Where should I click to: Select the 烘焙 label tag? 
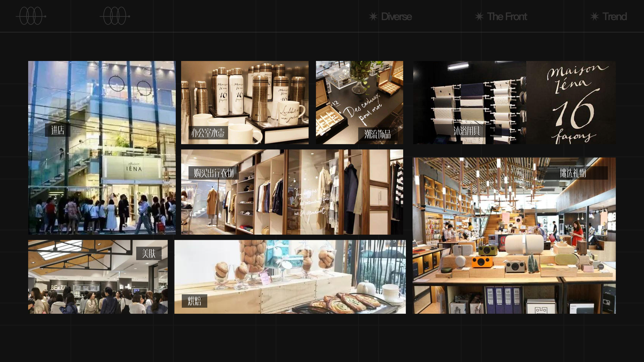(x=194, y=301)
